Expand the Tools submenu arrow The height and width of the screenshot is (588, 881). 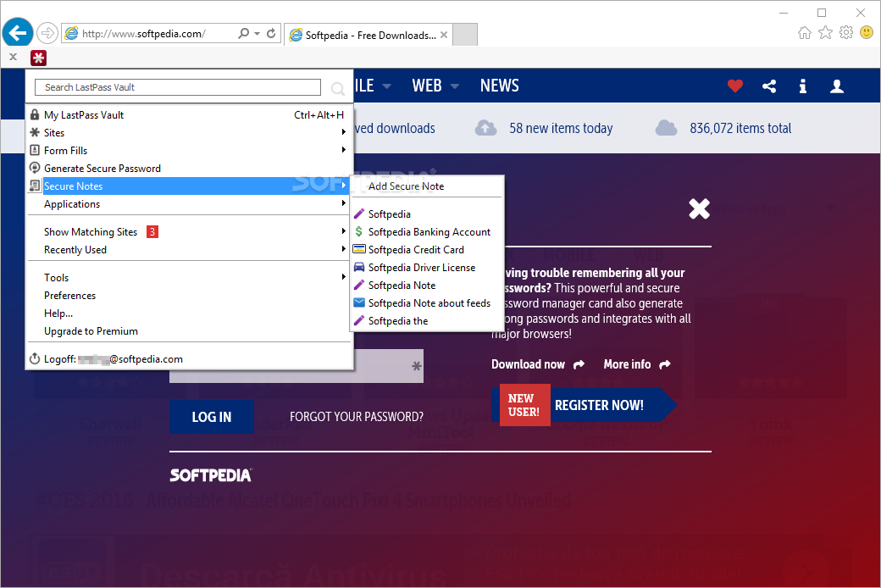(x=343, y=276)
